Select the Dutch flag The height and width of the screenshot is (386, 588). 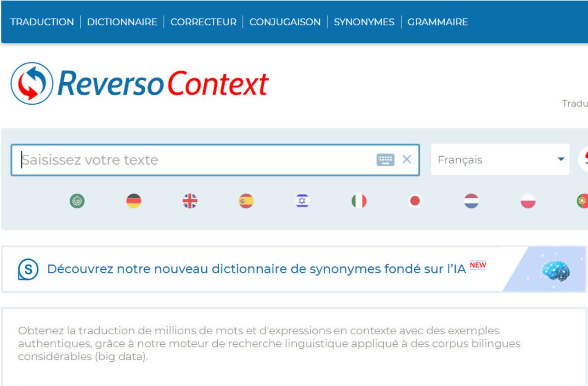click(x=471, y=201)
